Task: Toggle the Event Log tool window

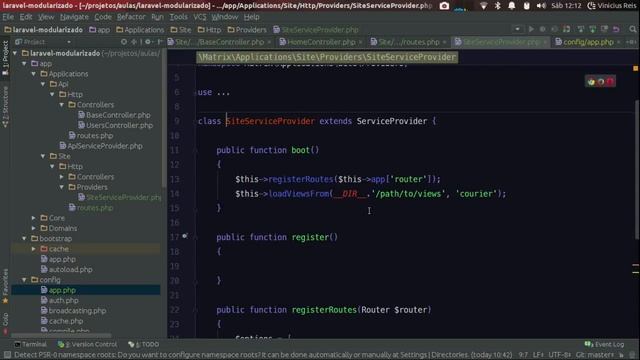Action: click(x=604, y=344)
